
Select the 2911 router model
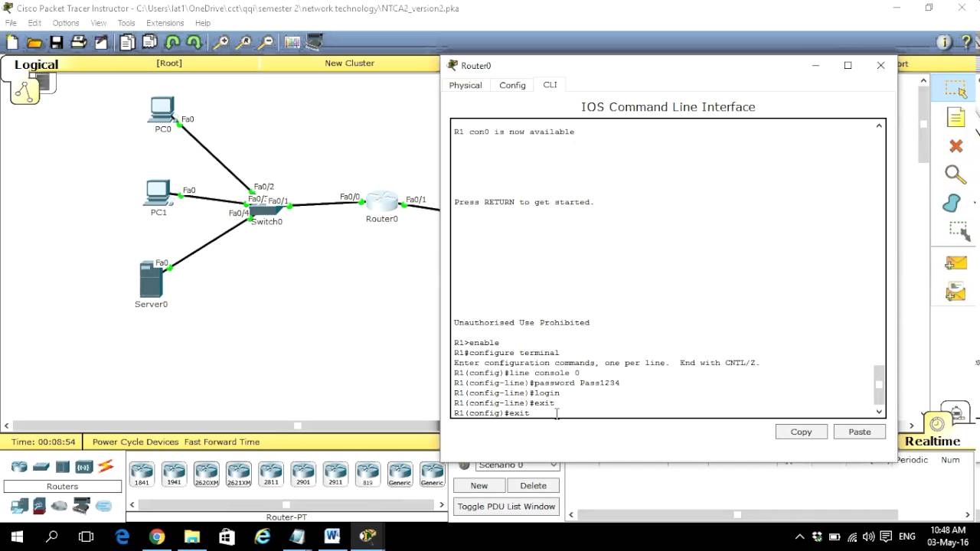click(335, 474)
